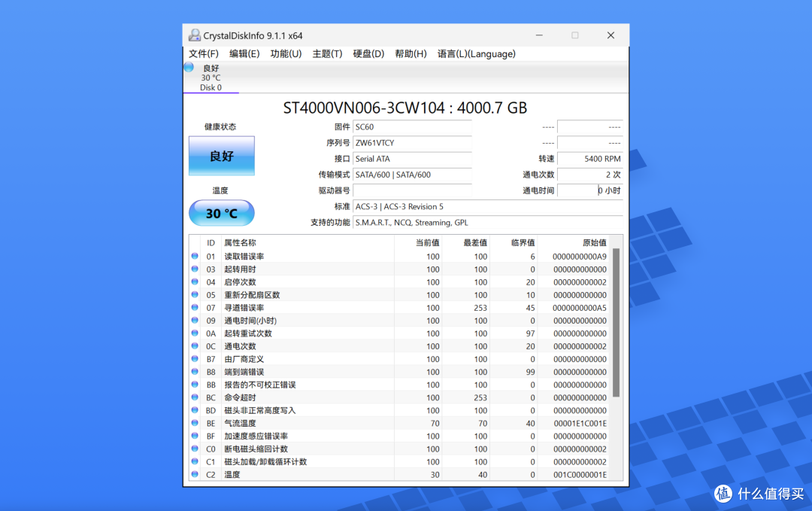Click the CrystalDiskInfo title bar app icon
The image size is (812, 511).
pos(195,35)
